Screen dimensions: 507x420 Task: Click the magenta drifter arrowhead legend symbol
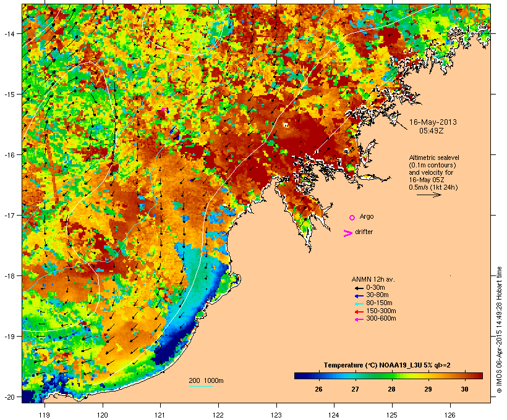tap(347, 233)
